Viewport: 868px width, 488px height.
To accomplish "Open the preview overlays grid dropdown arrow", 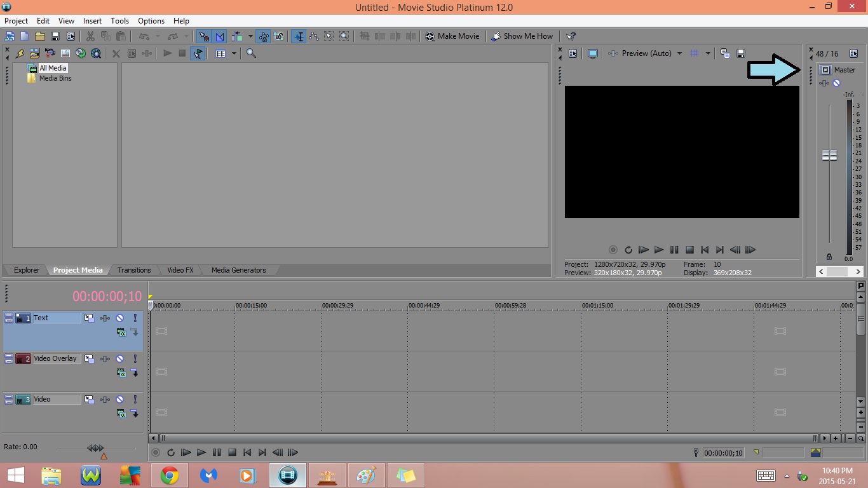I will pos(708,53).
